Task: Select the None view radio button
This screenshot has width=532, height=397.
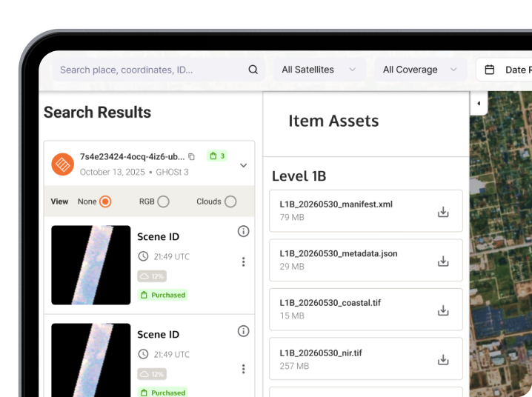Action: pos(105,201)
